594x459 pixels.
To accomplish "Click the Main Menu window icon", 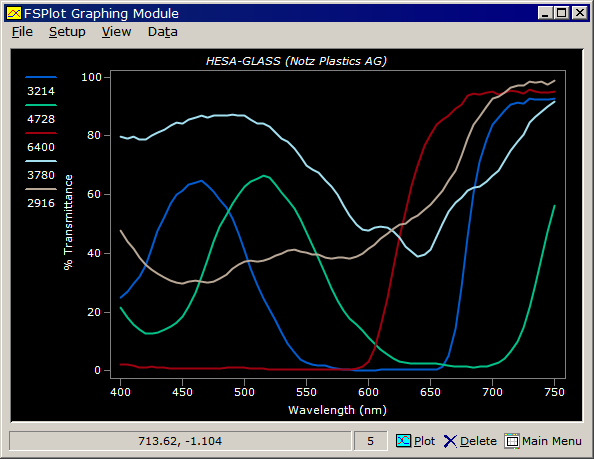I will 512,441.
